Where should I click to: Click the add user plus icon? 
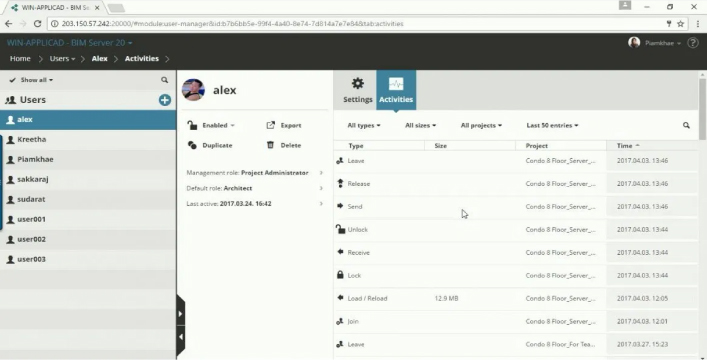click(x=165, y=100)
